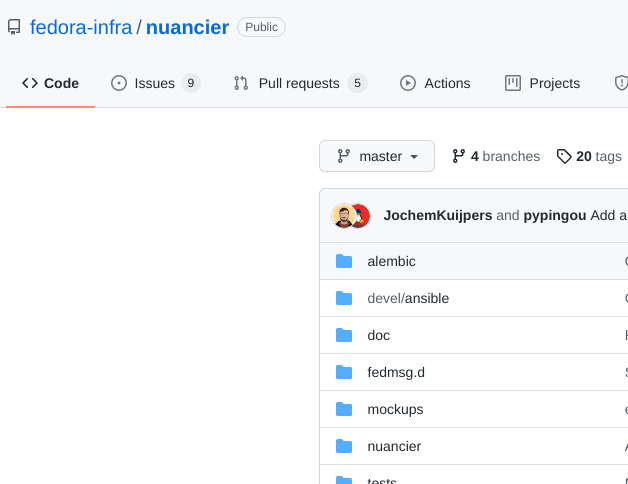The image size is (628, 484).
Task: Open the nuancier folder in file list
Action: tap(394, 446)
